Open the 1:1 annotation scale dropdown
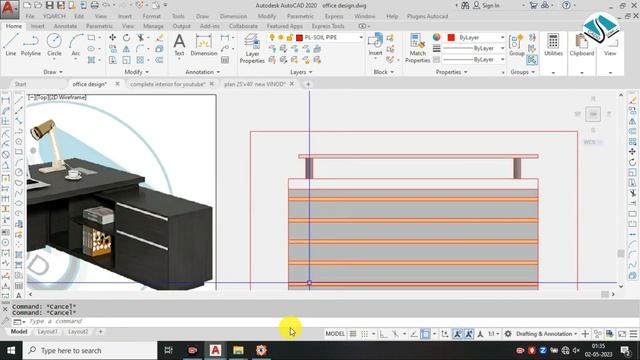Screen dimensions: 640x360 click(494, 334)
